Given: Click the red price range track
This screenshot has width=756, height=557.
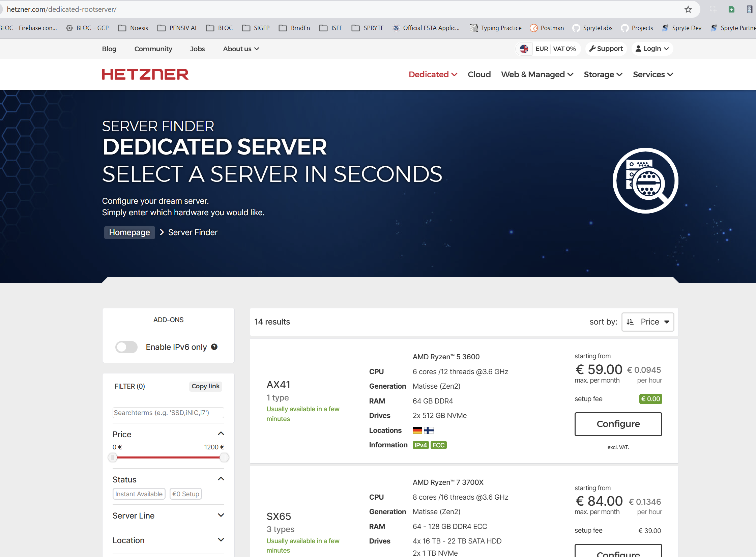Looking at the screenshot, I should click(168, 457).
